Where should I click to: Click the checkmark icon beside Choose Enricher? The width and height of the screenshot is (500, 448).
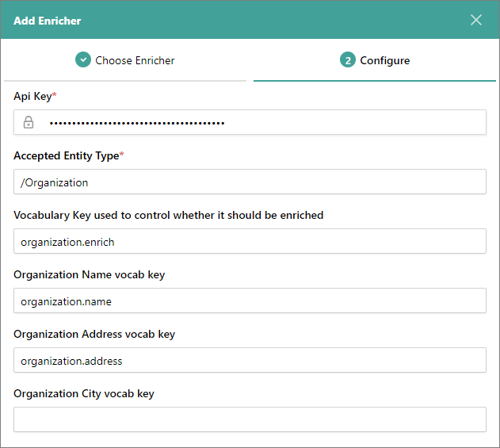(83, 60)
